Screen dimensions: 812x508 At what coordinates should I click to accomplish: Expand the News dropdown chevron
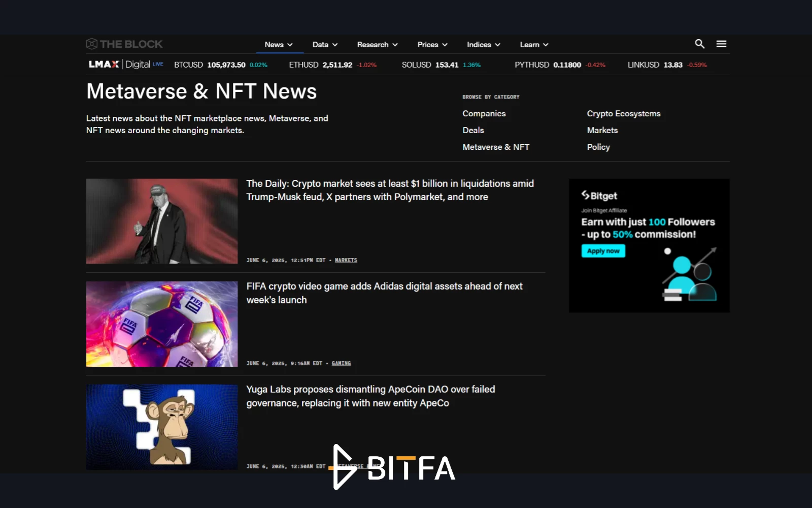click(290, 45)
